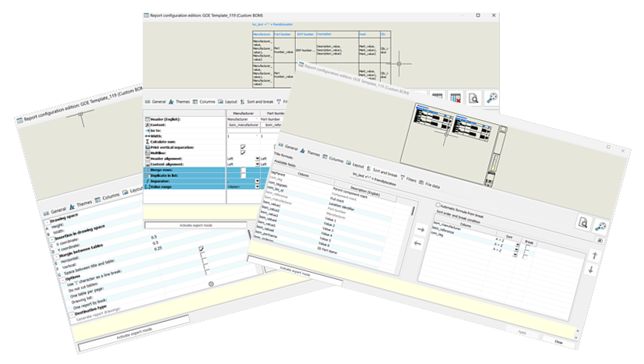644x364 pixels.
Task: Open the Themes tab in left window
Action: click(x=81, y=204)
